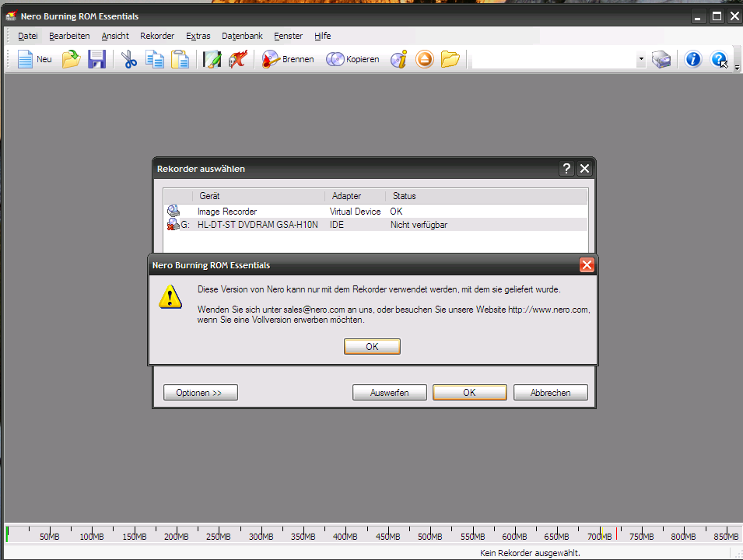Click the 'Virtual Device' adapter cell
Image resolution: width=743 pixels, height=560 pixels.
click(356, 212)
